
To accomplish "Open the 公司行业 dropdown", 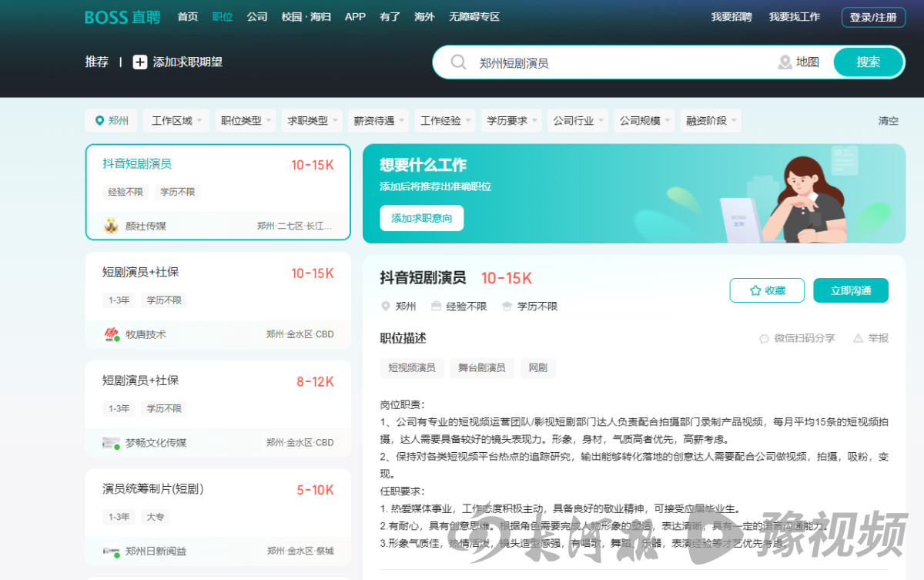I will pyautogui.click(x=577, y=121).
